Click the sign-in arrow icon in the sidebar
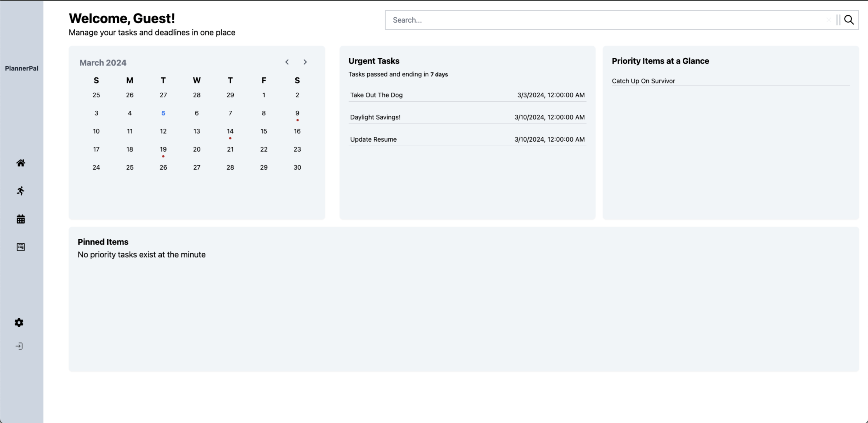This screenshot has height=423, width=868. click(x=19, y=346)
